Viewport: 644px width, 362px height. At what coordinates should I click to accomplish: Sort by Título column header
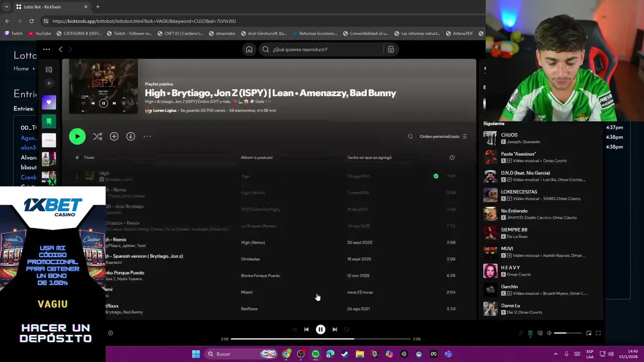click(x=89, y=157)
